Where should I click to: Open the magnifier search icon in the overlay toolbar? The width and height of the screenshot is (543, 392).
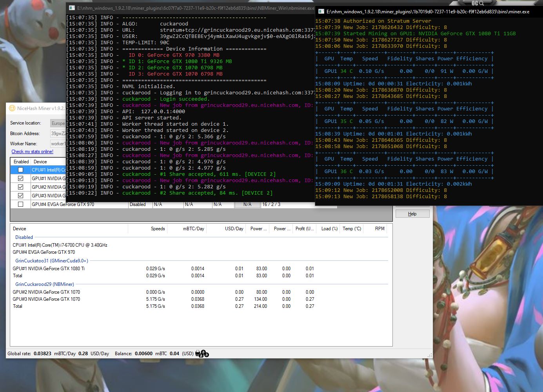481,4
